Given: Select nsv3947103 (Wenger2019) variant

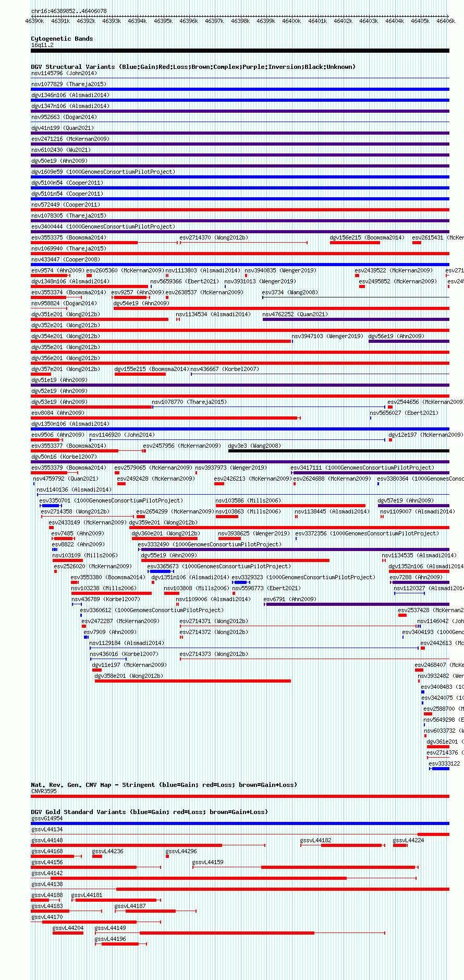Looking at the screenshot, I should [x=328, y=336].
